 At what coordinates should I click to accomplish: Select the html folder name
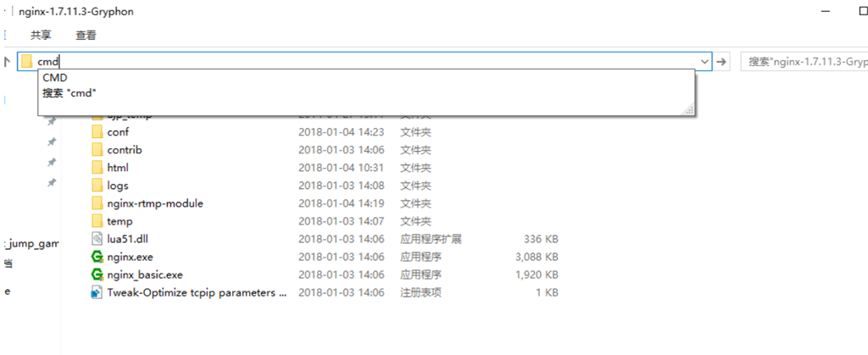click(x=118, y=168)
